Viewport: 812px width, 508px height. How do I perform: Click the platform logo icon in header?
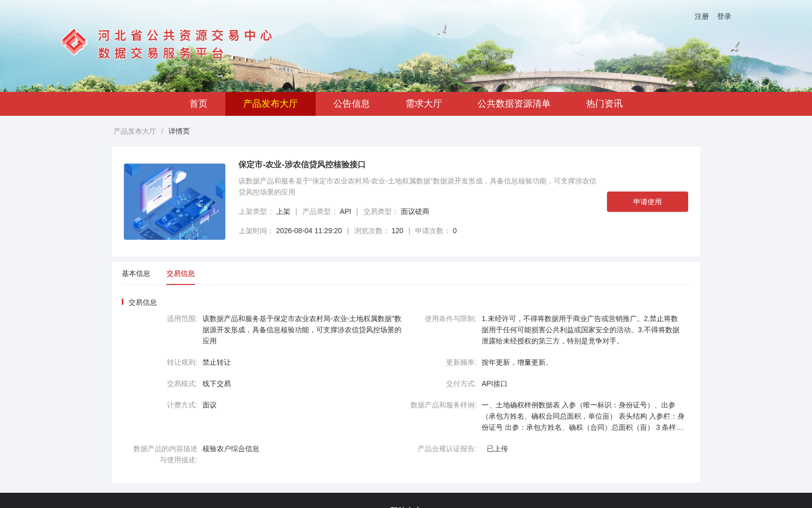[x=75, y=42]
